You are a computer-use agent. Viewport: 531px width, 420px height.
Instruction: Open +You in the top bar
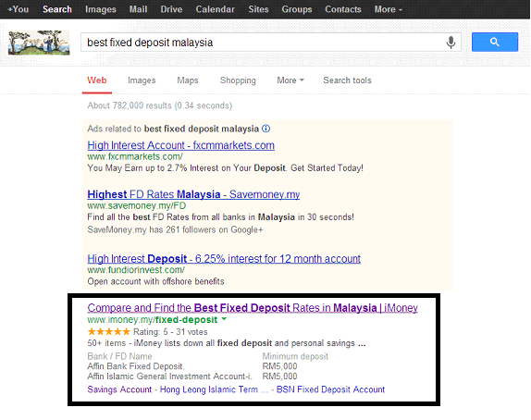[x=18, y=9]
